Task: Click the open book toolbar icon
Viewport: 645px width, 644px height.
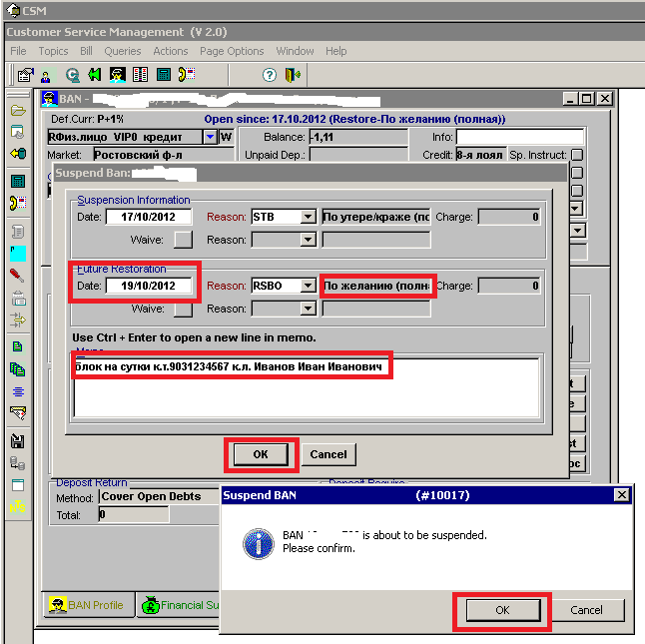Action: [140, 75]
